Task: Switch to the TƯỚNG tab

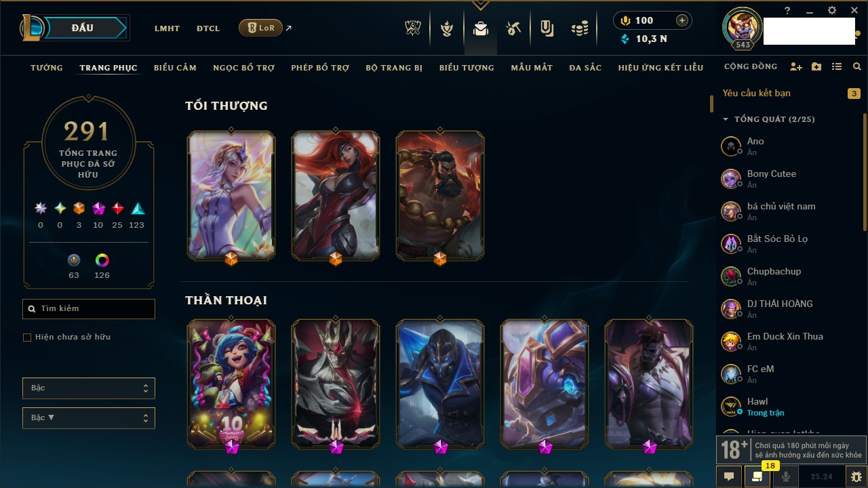Action: point(47,68)
